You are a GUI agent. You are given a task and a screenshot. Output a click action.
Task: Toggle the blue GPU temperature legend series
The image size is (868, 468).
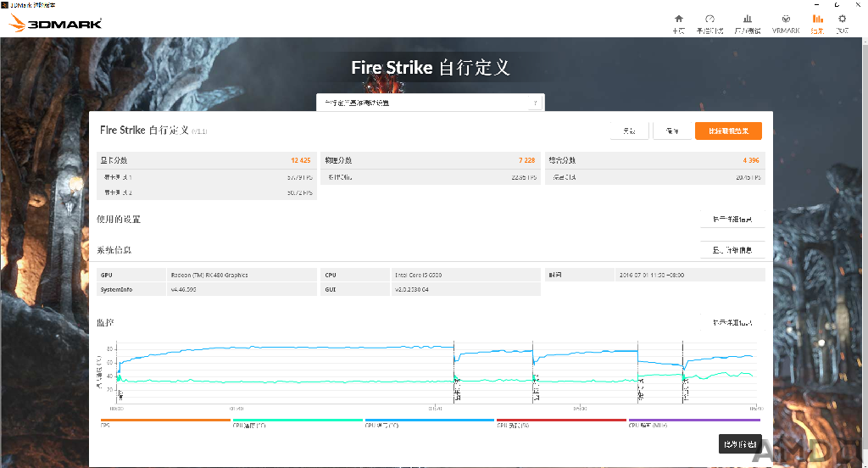point(429,422)
